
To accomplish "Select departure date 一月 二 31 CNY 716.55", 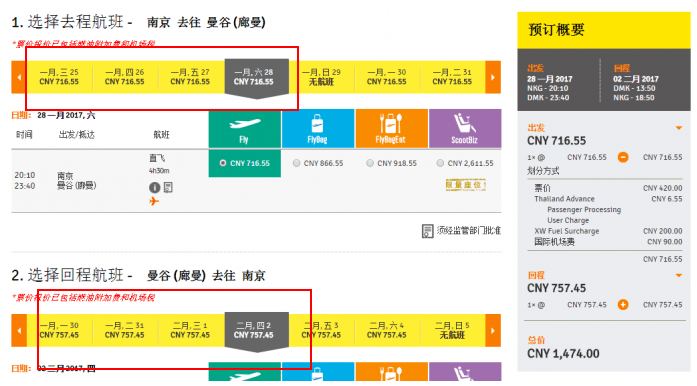I will 452,77.
